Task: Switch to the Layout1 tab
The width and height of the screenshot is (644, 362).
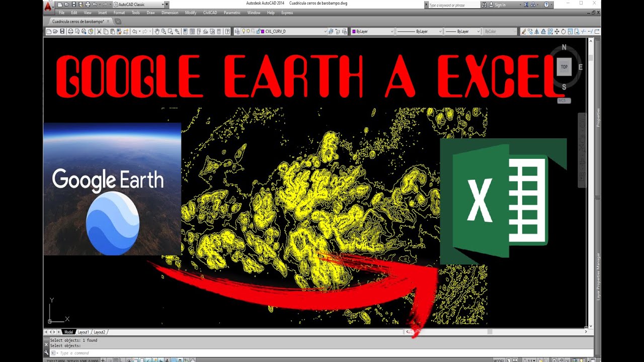Action: [84, 332]
